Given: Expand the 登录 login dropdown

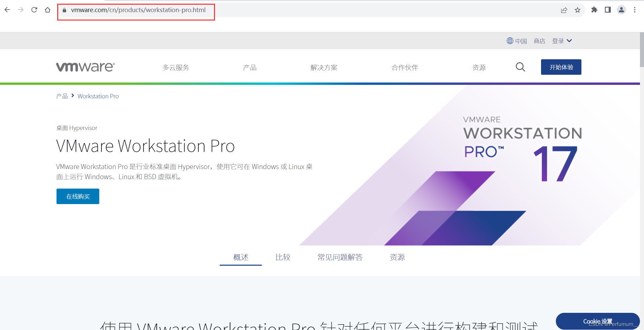Looking at the screenshot, I should pos(562,41).
